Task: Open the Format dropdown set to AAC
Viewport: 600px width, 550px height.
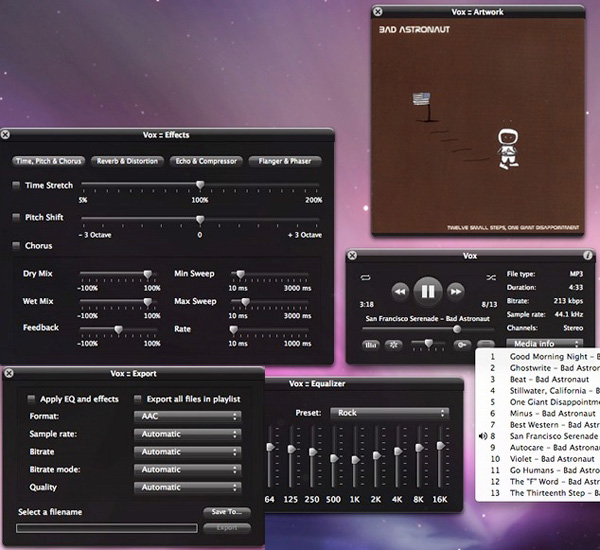Action: 187,416
